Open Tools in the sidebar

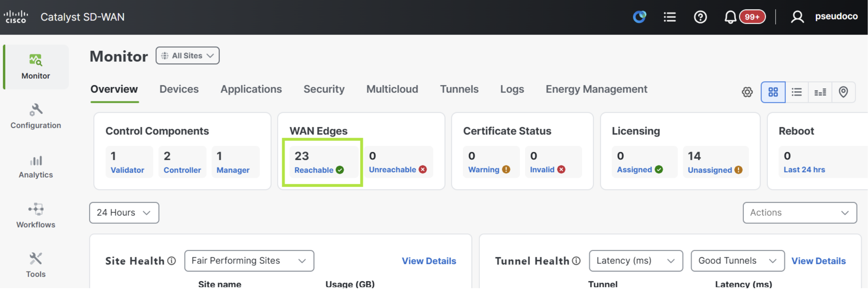36,265
